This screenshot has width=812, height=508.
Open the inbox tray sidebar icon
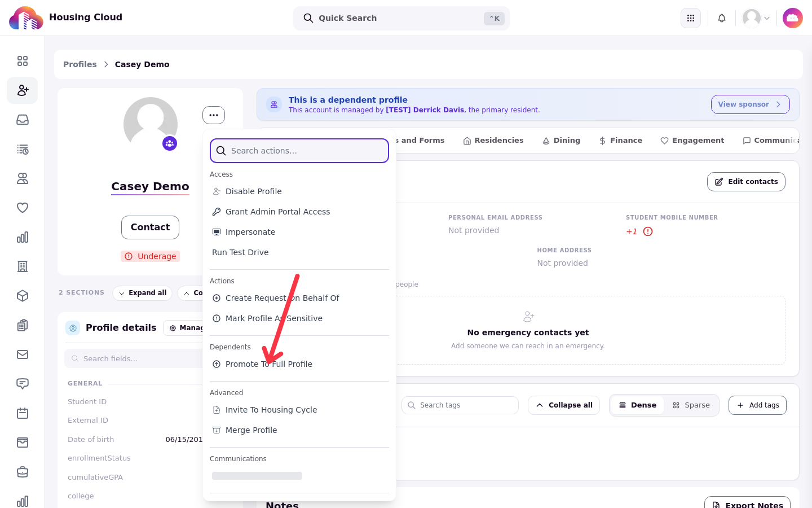23,120
